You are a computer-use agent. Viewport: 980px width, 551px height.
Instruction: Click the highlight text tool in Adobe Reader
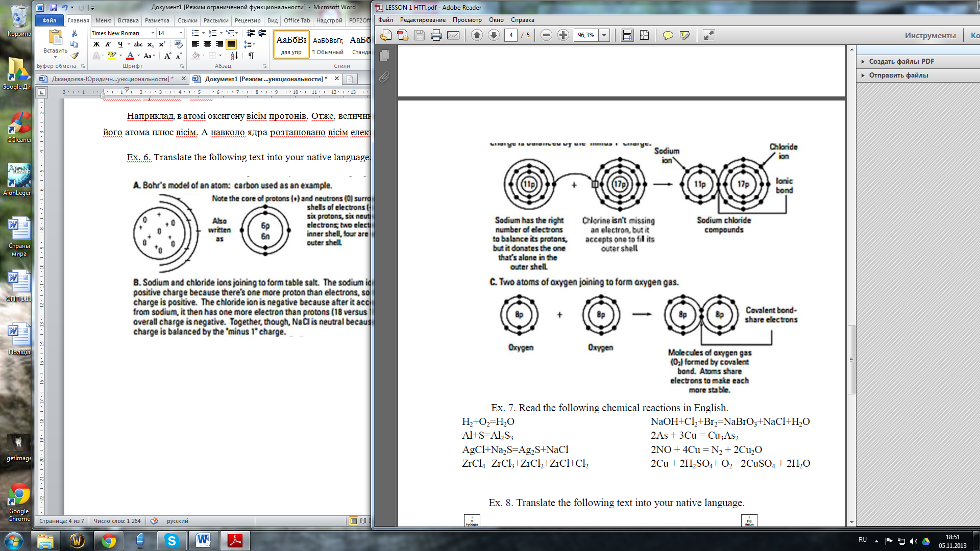685,35
